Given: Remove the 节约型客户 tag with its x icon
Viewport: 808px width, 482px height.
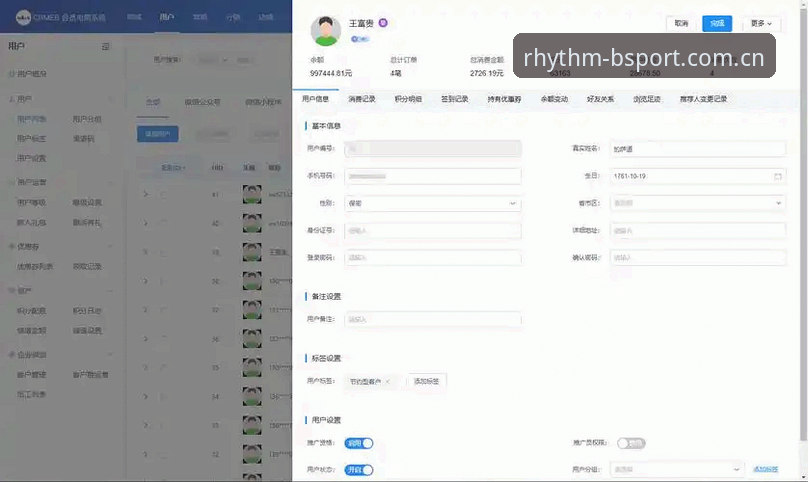Looking at the screenshot, I should 388,381.
